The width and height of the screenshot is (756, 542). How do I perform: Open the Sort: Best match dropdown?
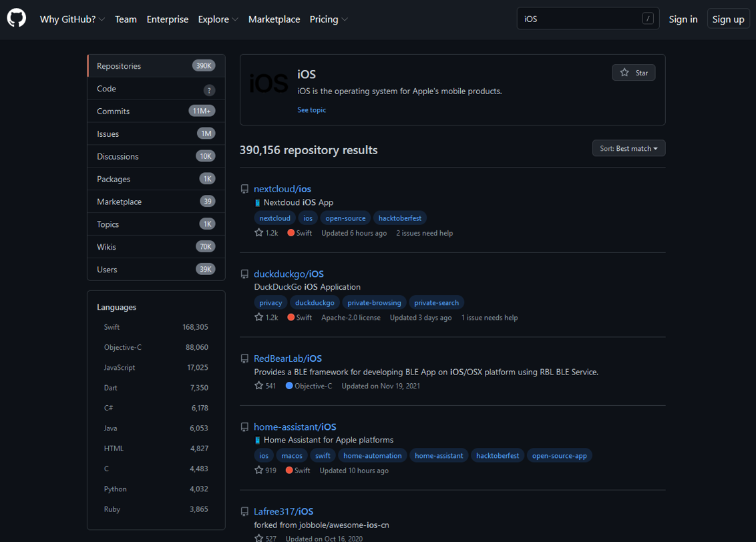628,148
